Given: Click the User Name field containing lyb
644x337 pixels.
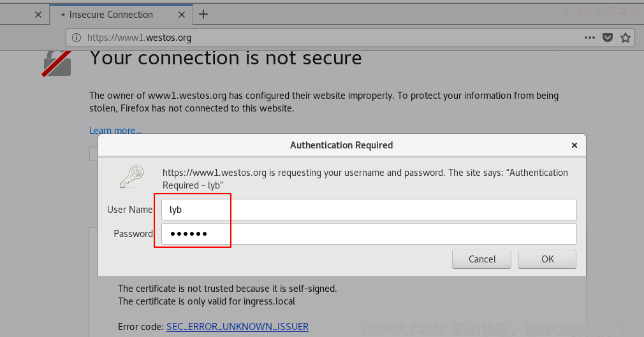Looking at the screenshot, I should (369, 210).
